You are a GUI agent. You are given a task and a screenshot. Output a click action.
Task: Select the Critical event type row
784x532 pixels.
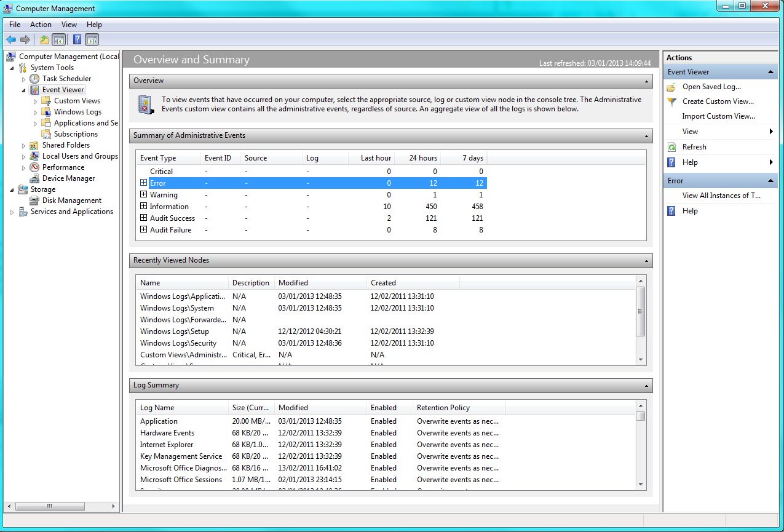[312, 172]
